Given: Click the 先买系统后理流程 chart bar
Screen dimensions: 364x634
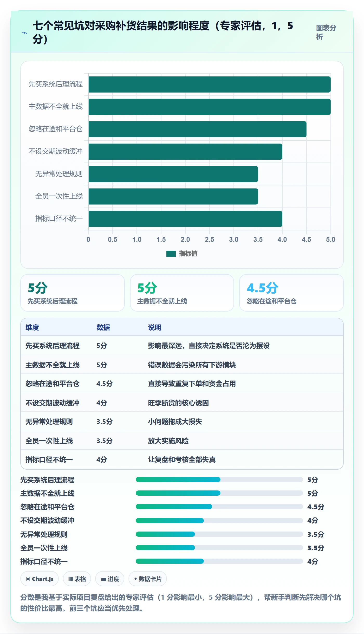Looking at the screenshot, I should (x=210, y=84).
